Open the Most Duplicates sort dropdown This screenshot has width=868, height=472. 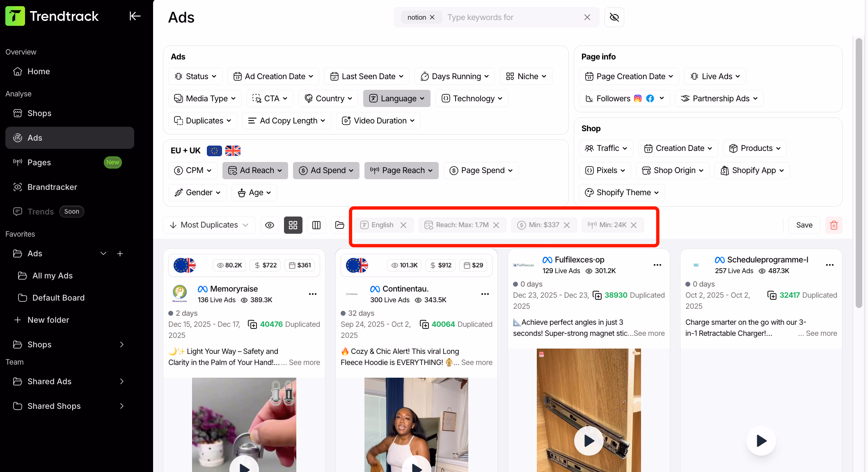click(209, 225)
